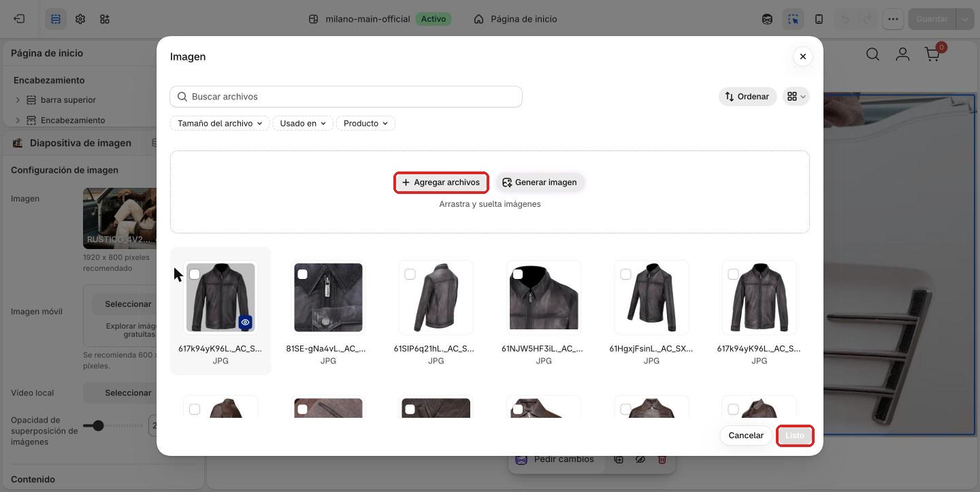Click Cancelar in the dialog

[746, 436]
